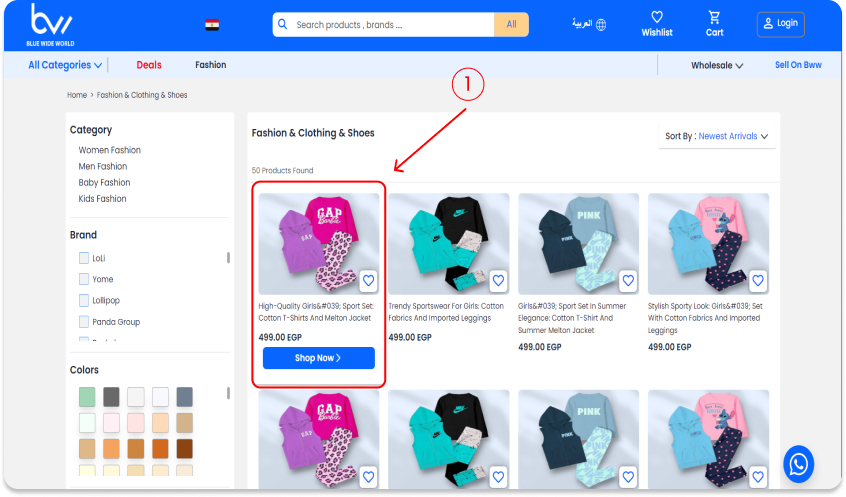Go to Home breadcrumb link
This screenshot has height=497, width=846.
(x=77, y=95)
